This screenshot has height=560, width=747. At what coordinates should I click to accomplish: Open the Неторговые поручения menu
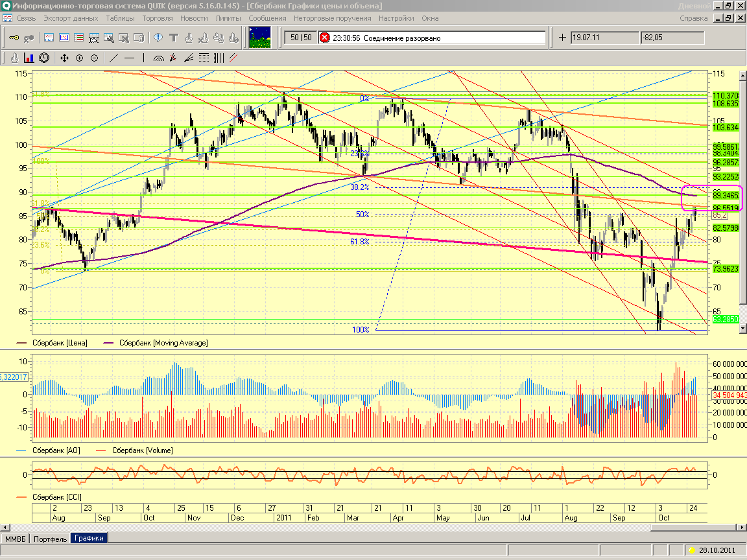pos(333,18)
